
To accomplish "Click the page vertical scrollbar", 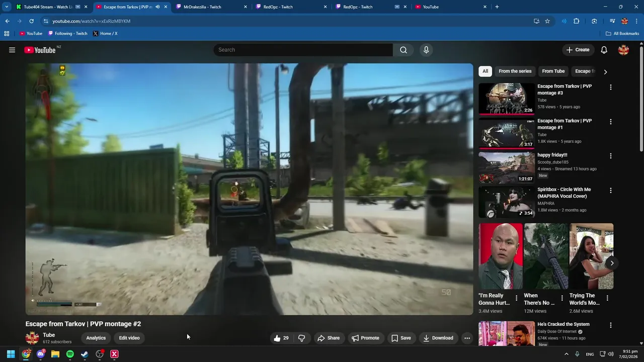I will coord(641,99).
